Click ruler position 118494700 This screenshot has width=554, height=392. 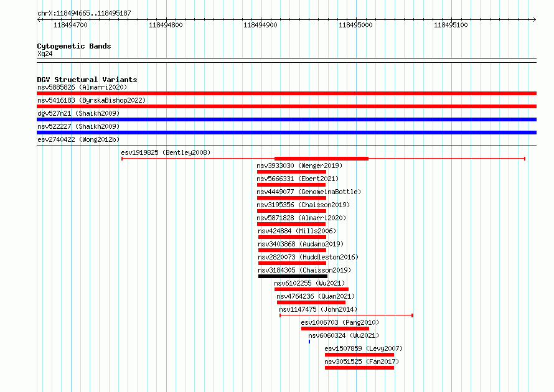point(70,25)
